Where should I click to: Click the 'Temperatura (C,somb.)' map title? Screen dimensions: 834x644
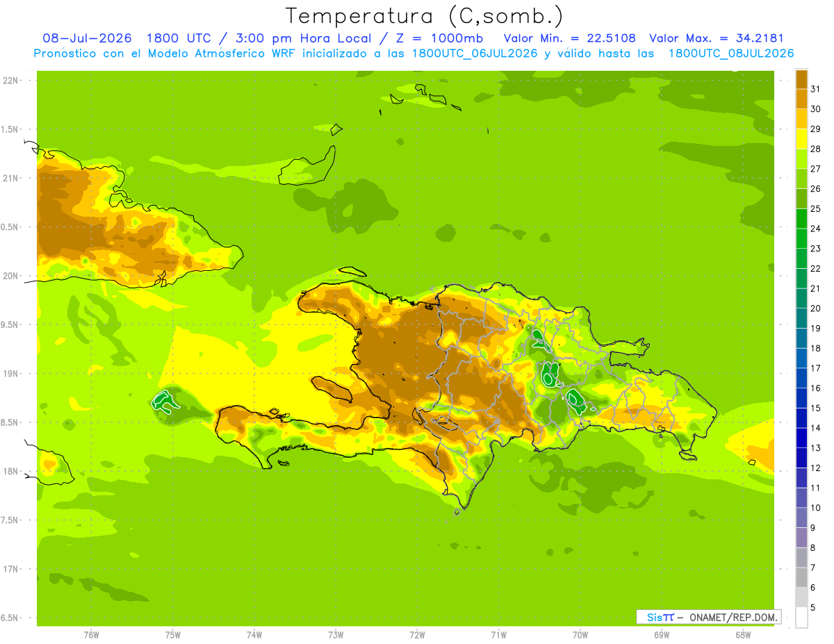click(424, 17)
